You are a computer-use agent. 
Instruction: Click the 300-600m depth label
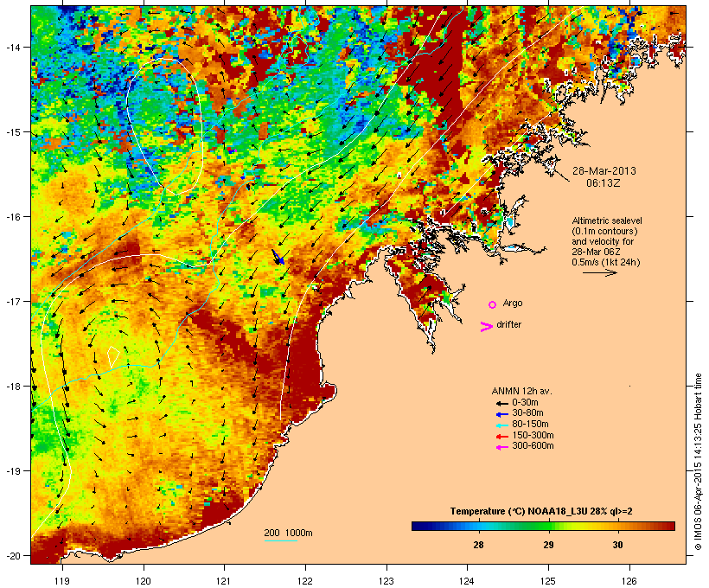coord(533,446)
